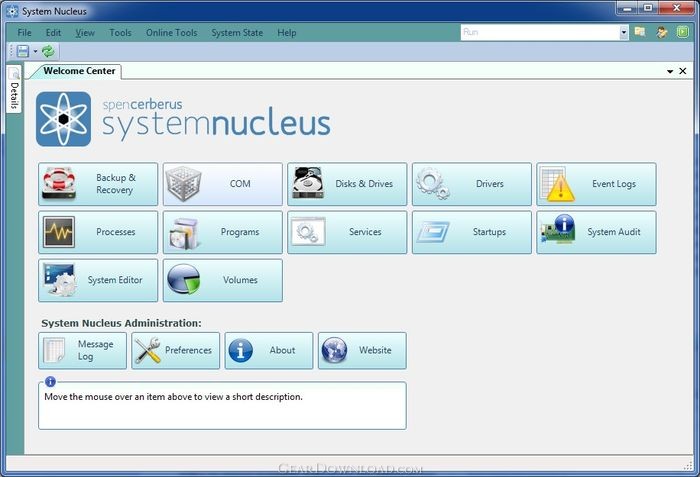The image size is (700, 477).
Task: Open the Backup & Recovery module
Action: 98,184
